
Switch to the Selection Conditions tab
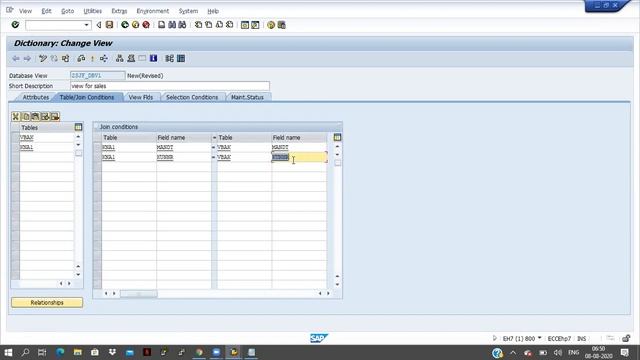192,97
